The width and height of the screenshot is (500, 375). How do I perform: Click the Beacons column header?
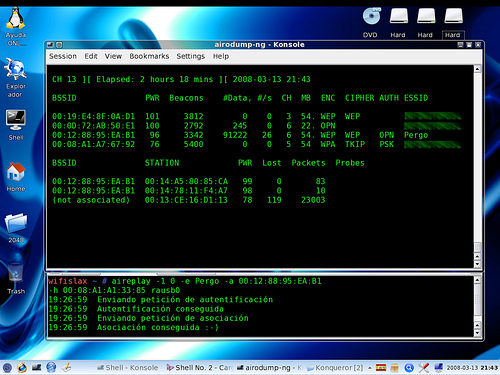[186, 98]
